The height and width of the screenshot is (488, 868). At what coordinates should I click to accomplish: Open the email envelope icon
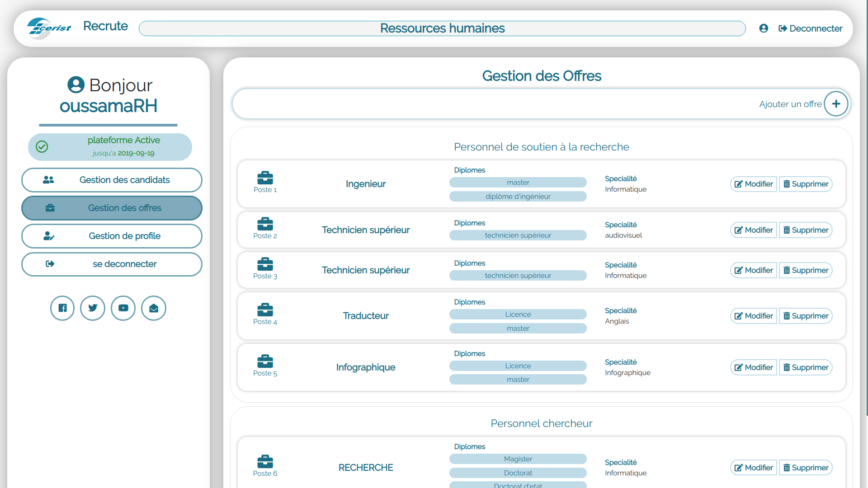click(154, 308)
